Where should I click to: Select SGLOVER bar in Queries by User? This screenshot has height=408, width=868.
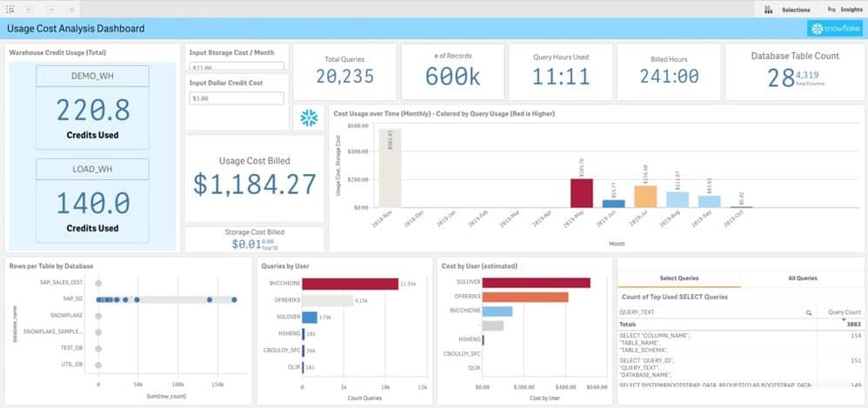pos(310,318)
